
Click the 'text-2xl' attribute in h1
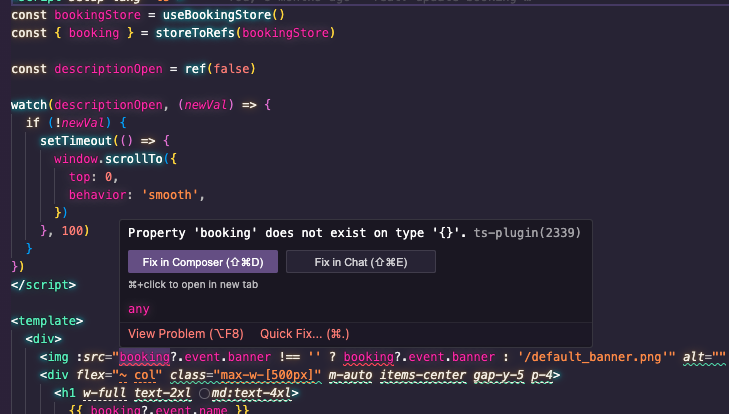coord(163,394)
